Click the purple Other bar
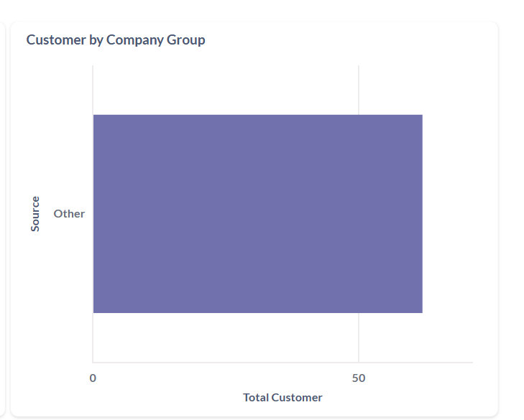This screenshot has width=524, height=420. point(257,213)
